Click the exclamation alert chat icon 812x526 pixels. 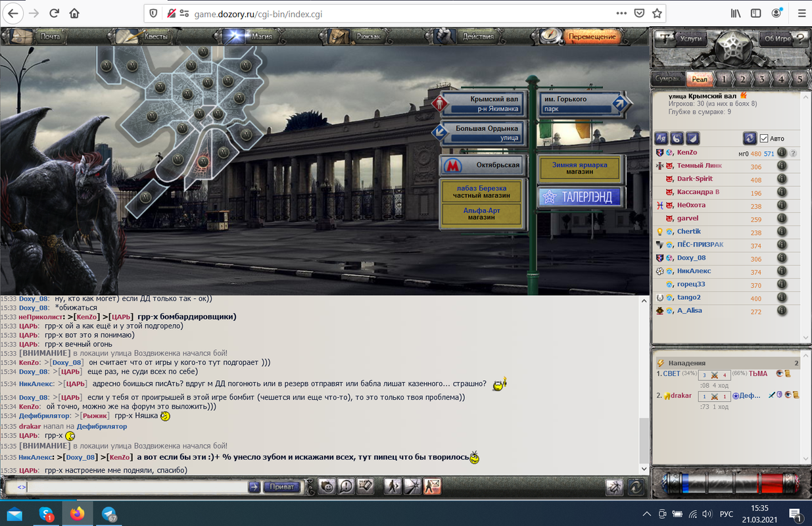pyautogui.click(x=346, y=487)
